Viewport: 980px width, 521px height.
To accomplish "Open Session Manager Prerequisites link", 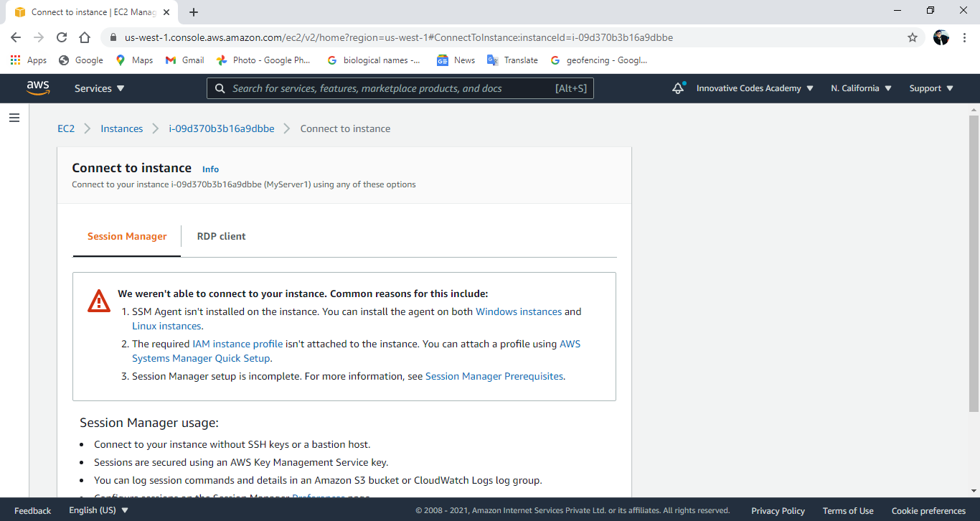I will click(494, 375).
